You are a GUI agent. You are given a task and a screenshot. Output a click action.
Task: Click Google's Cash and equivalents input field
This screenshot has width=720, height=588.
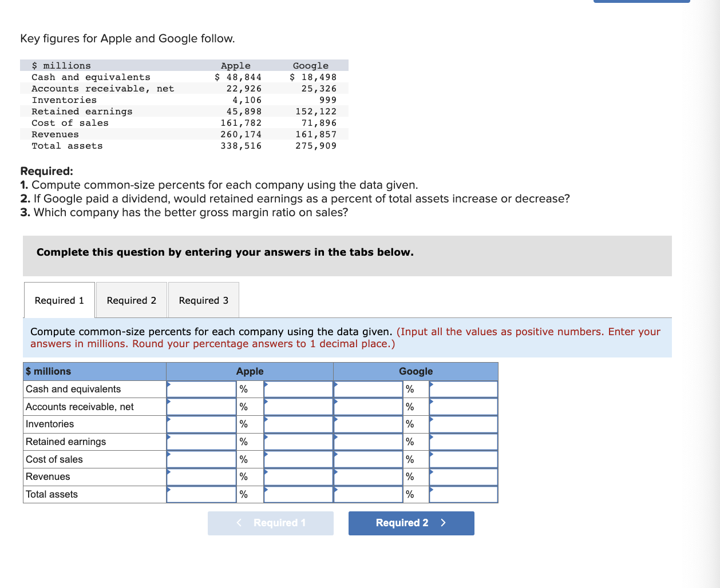(x=367, y=388)
